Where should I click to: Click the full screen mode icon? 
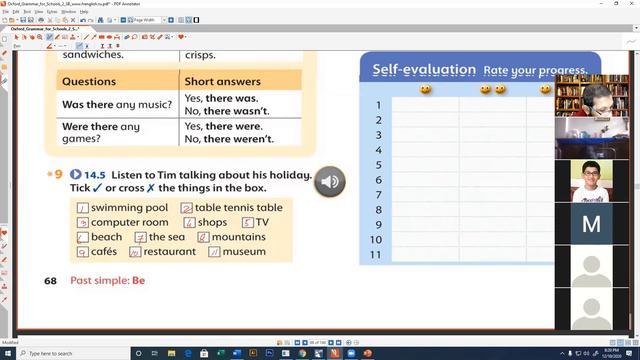click(x=196, y=20)
